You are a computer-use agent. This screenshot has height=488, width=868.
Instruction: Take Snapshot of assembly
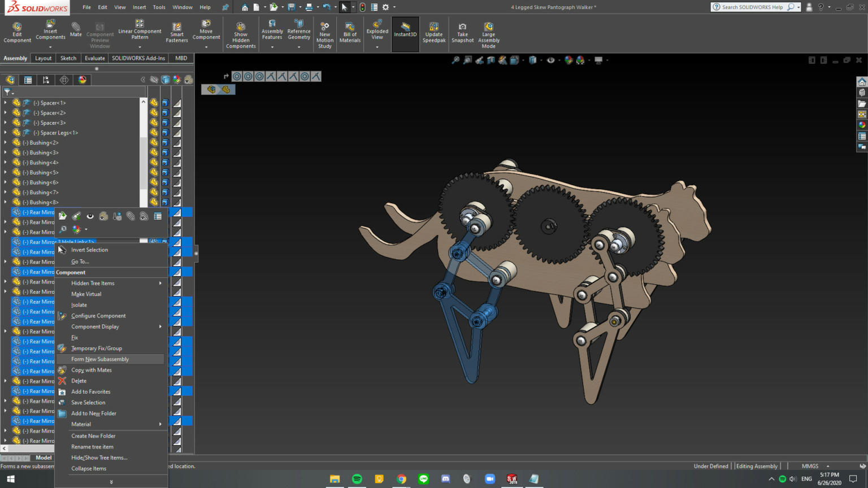(462, 33)
